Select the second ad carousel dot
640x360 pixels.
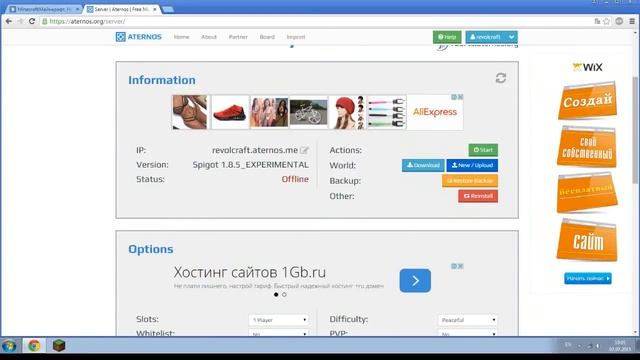pyautogui.click(x=284, y=294)
